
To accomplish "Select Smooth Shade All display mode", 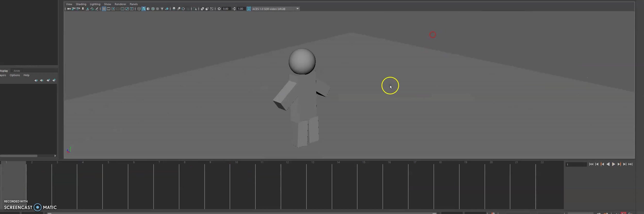I will point(144,9).
